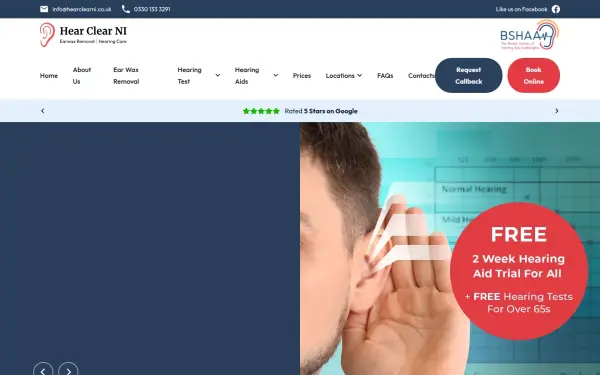Open the FAQs page
600x375 pixels.
click(x=385, y=76)
